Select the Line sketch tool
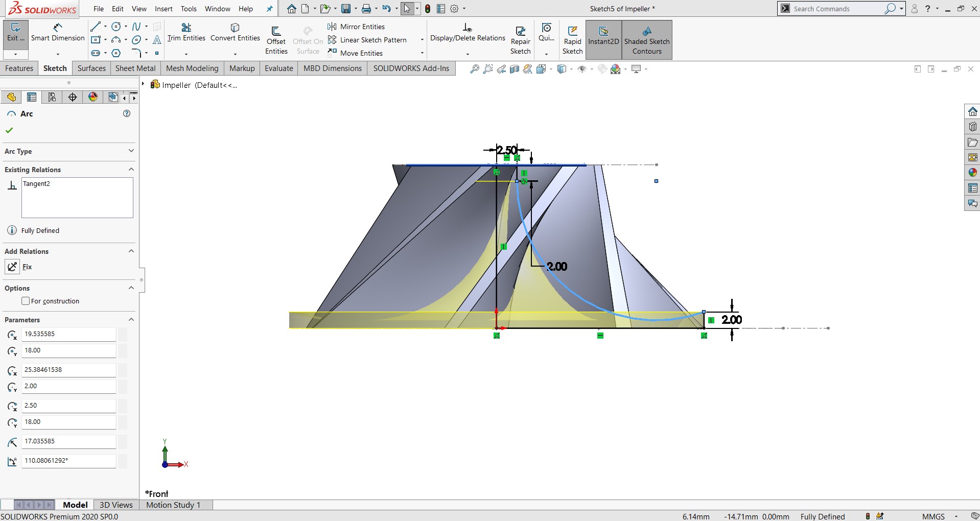 click(95, 26)
